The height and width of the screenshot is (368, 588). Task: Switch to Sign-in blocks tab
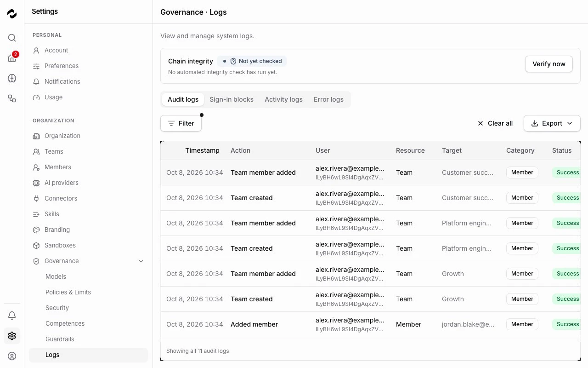232,99
